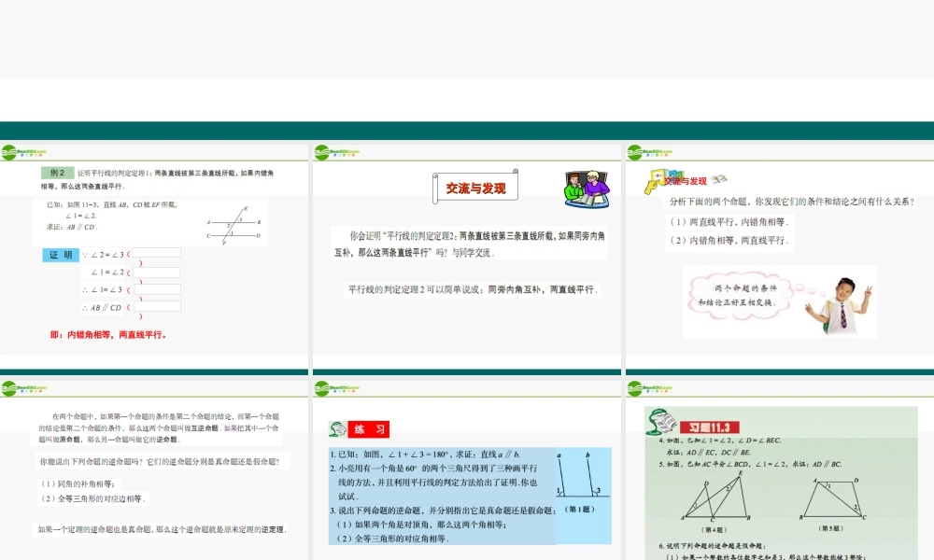Click the logo on the 习题11.3 slide
Viewport: 934px width, 560px height.
pyautogui.click(x=649, y=387)
